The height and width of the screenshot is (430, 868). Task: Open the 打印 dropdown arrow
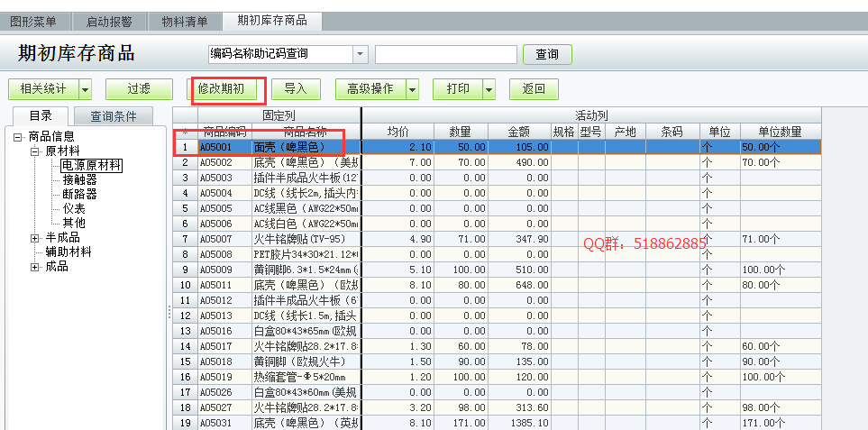(x=489, y=89)
